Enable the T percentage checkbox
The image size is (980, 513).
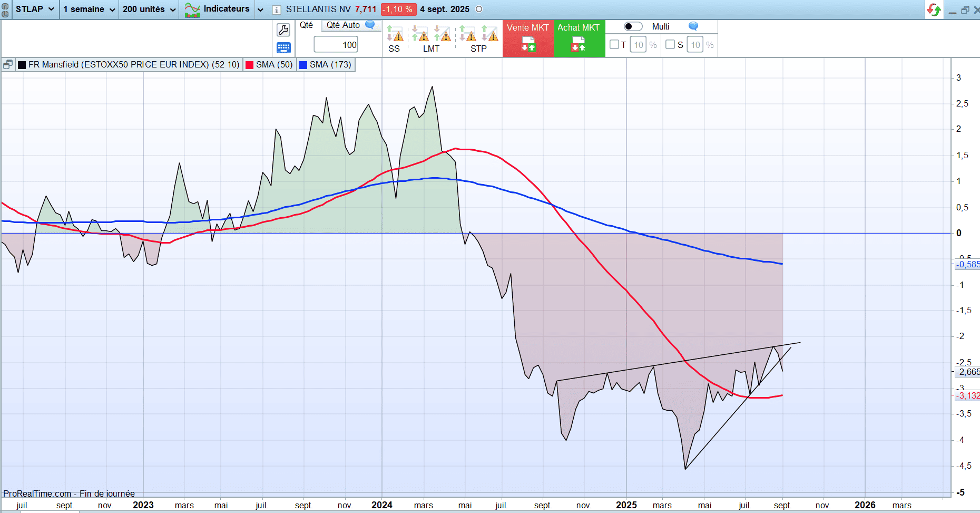click(x=614, y=45)
